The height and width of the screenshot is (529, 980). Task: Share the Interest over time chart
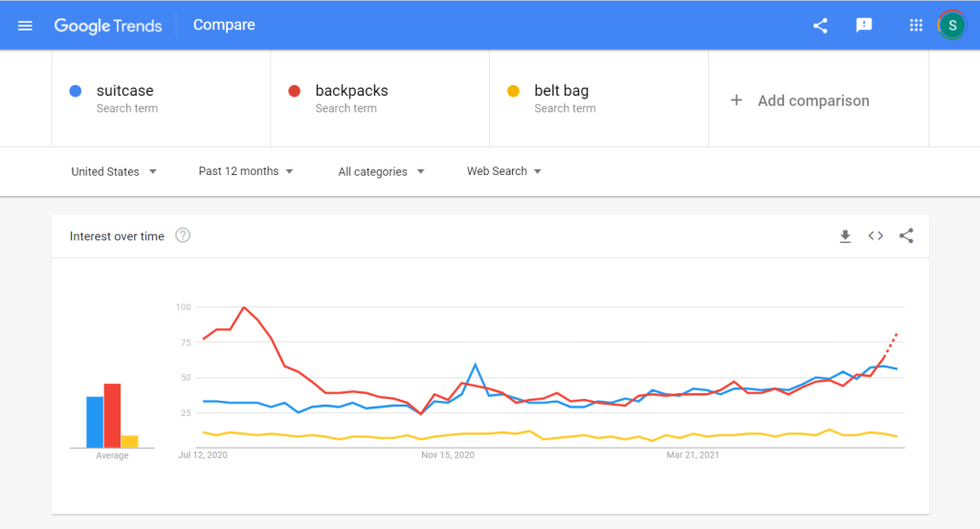906,235
